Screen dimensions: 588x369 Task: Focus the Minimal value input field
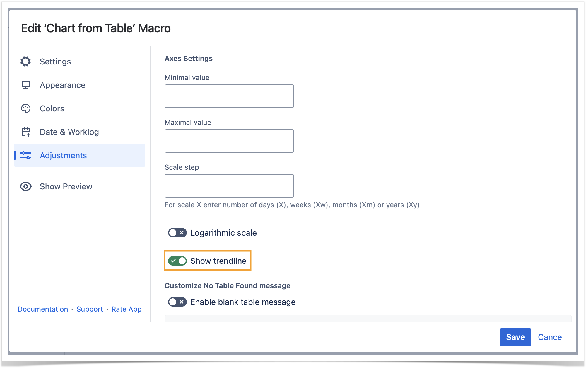point(229,96)
